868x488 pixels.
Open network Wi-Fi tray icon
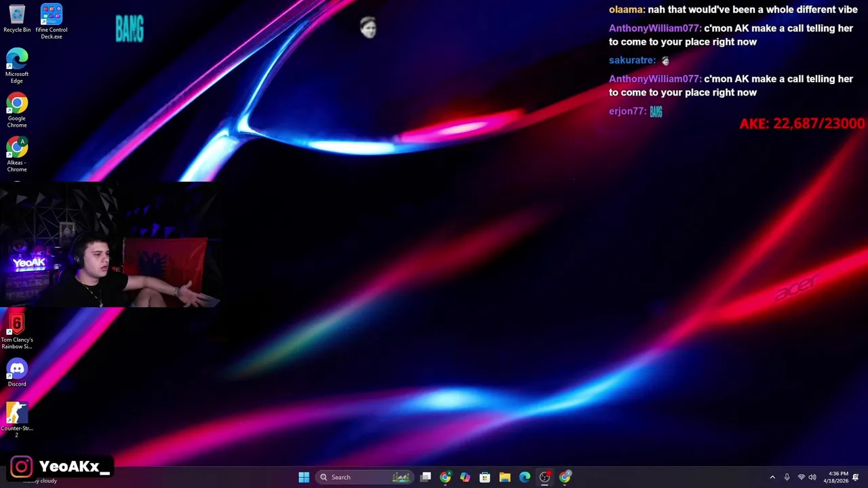[801, 477]
